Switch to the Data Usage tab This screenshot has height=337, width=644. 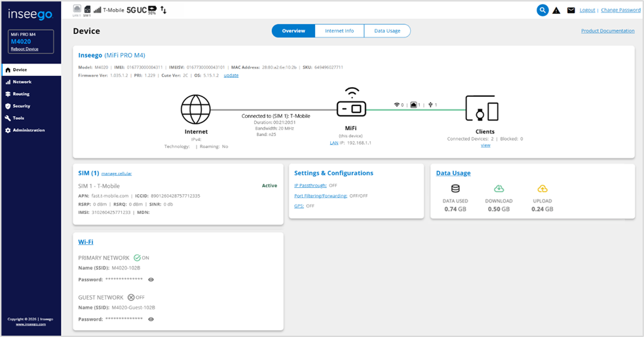(x=387, y=31)
